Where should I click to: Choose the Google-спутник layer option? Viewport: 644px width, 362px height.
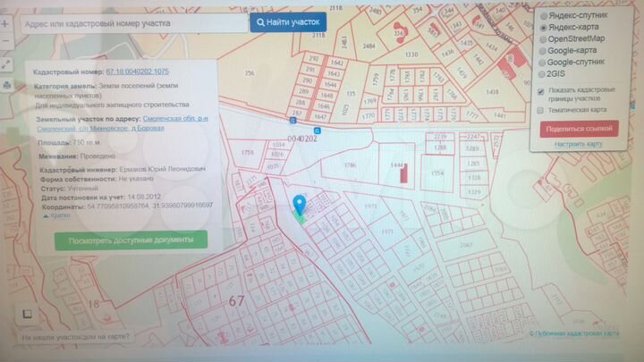[543, 63]
